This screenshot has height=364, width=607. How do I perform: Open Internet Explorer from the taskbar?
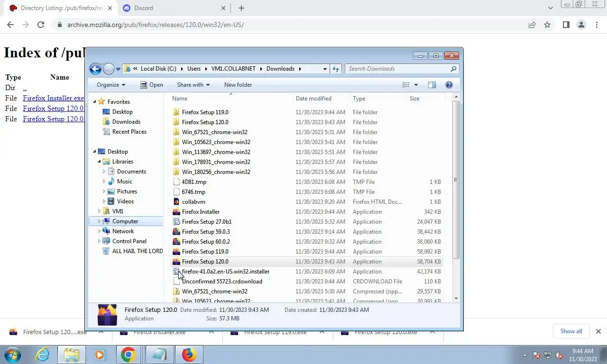pos(43,355)
